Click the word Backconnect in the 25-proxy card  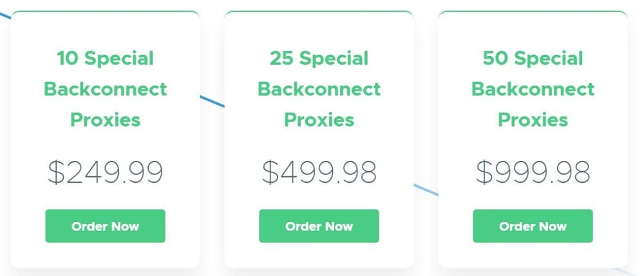(x=319, y=89)
